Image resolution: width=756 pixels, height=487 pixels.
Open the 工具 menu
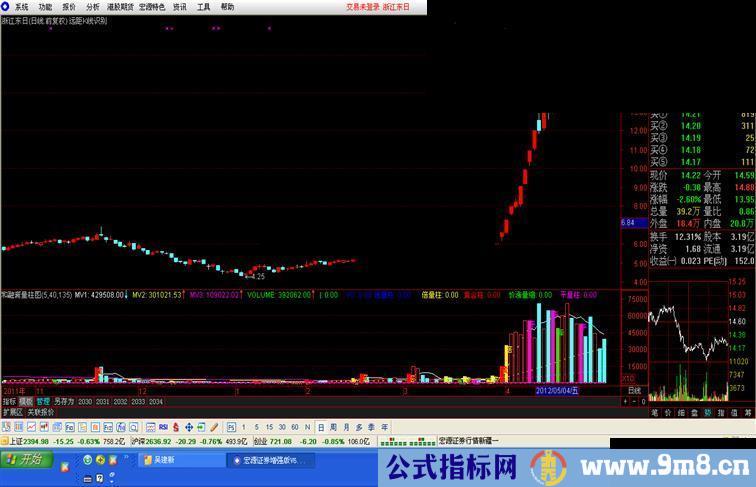(x=203, y=6)
